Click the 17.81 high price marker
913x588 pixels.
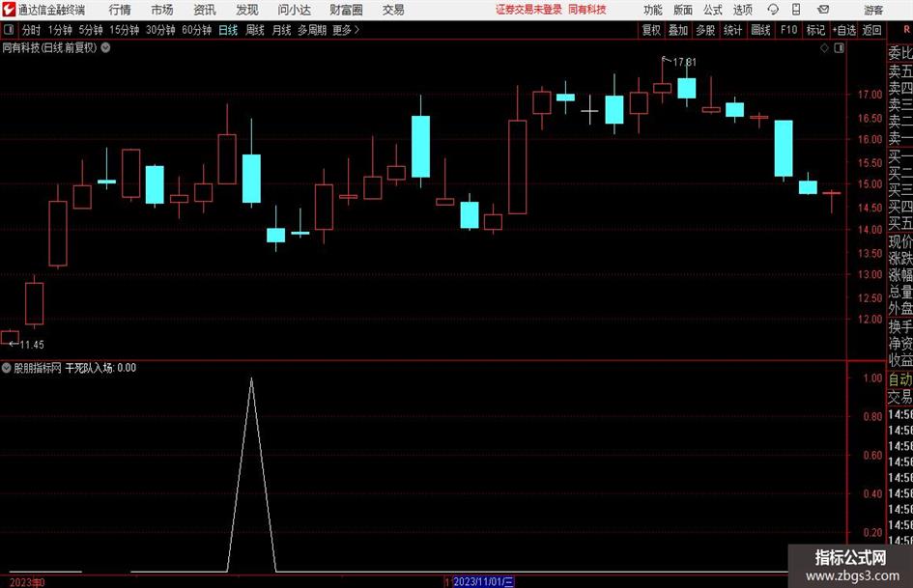[x=684, y=62]
